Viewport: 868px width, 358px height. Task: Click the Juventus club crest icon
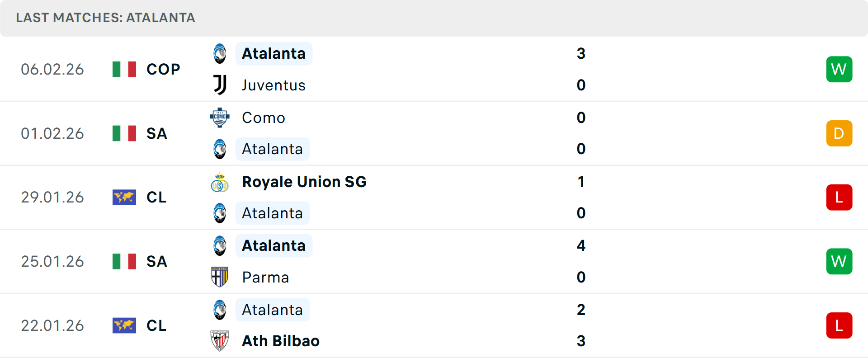[x=220, y=85]
